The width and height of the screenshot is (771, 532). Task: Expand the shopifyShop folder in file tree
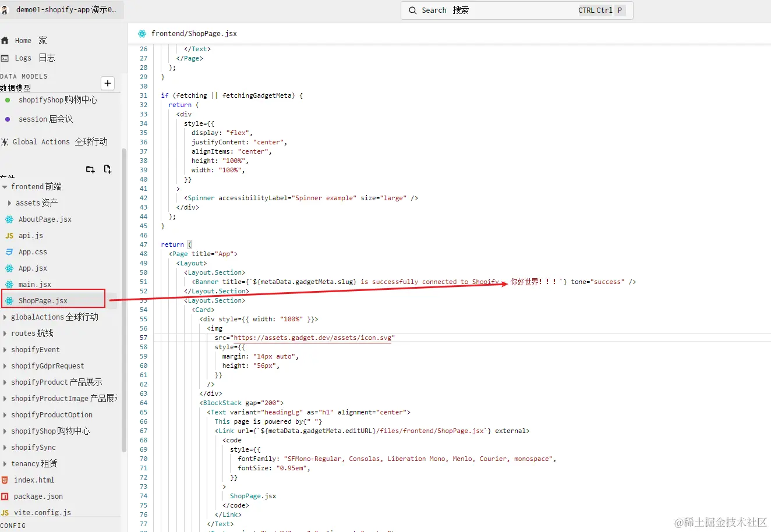coord(5,431)
